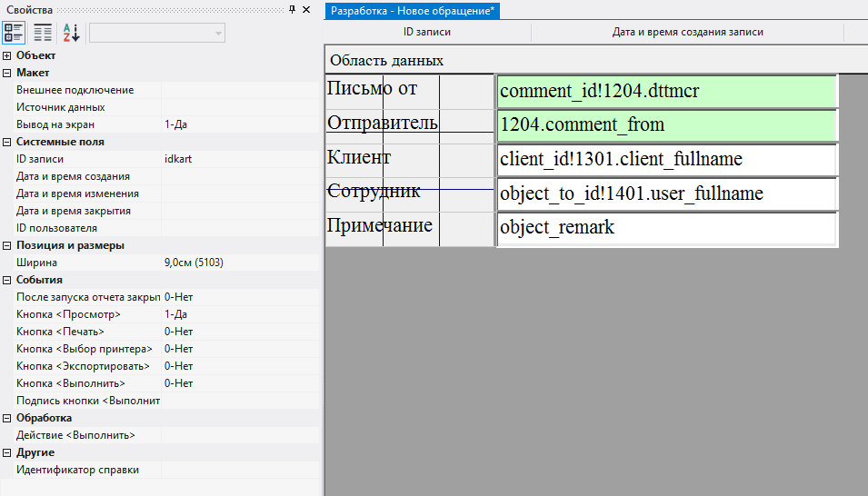Collapse the Системные поля section
The height and width of the screenshot is (496, 868).
tap(7, 142)
